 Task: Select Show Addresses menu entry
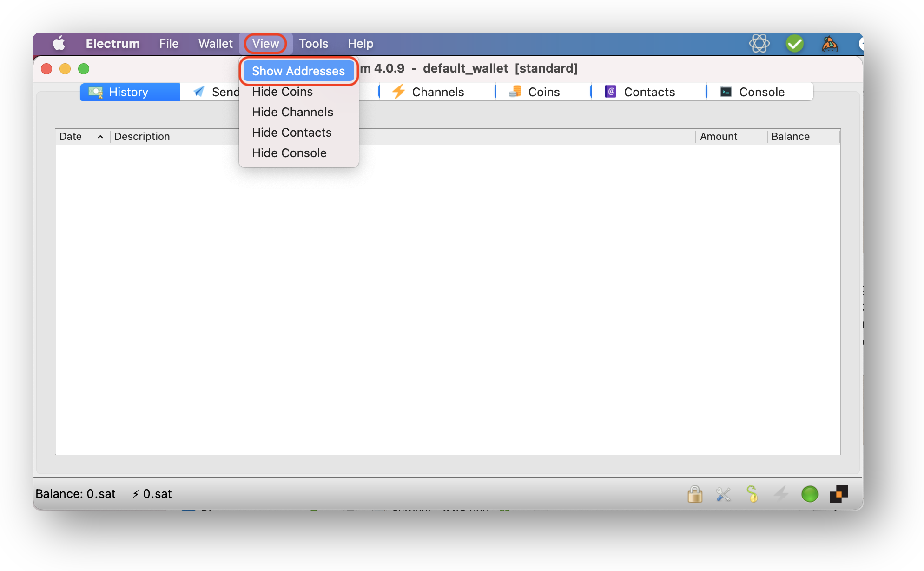tap(298, 71)
